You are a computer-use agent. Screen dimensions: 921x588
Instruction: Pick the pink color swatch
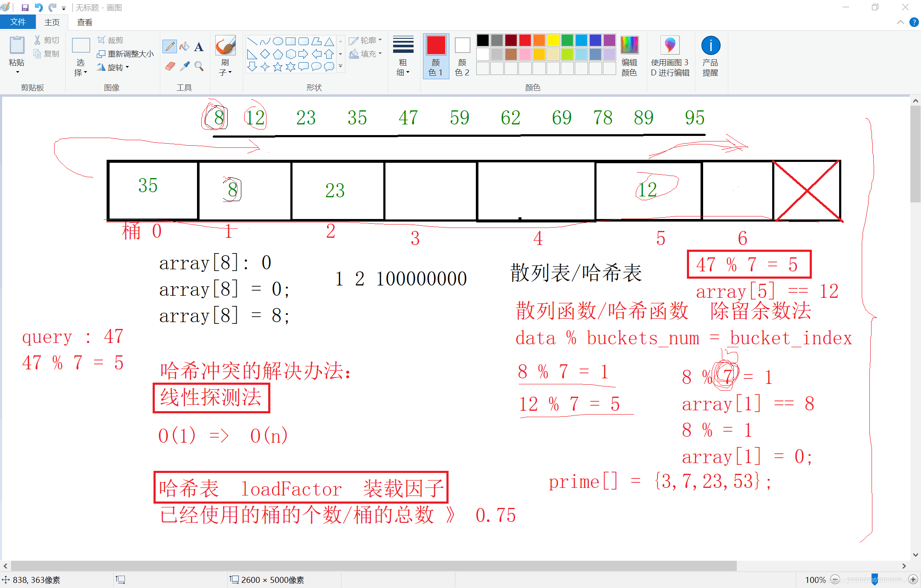click(x=525, y=55)
